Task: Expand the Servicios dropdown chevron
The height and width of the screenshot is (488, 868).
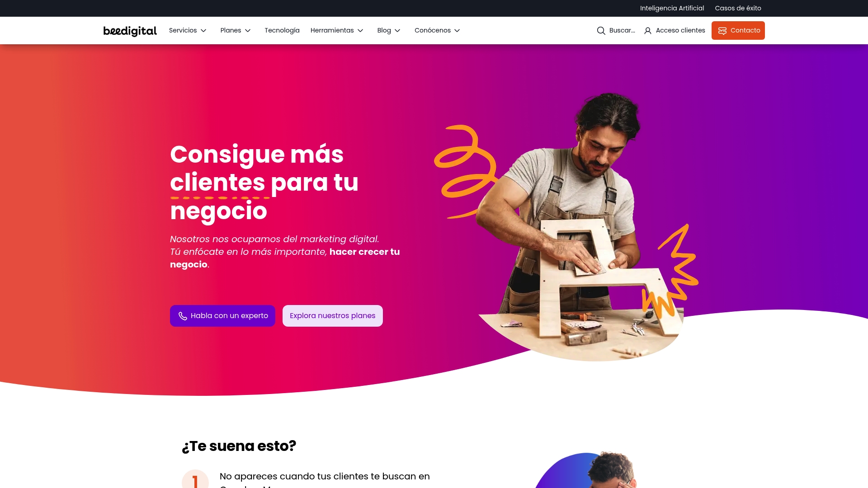Action: pyautogui.click(x=203, y=31)
